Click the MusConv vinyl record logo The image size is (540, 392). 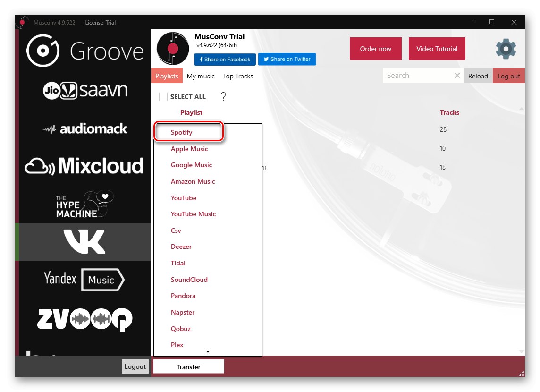173,49
